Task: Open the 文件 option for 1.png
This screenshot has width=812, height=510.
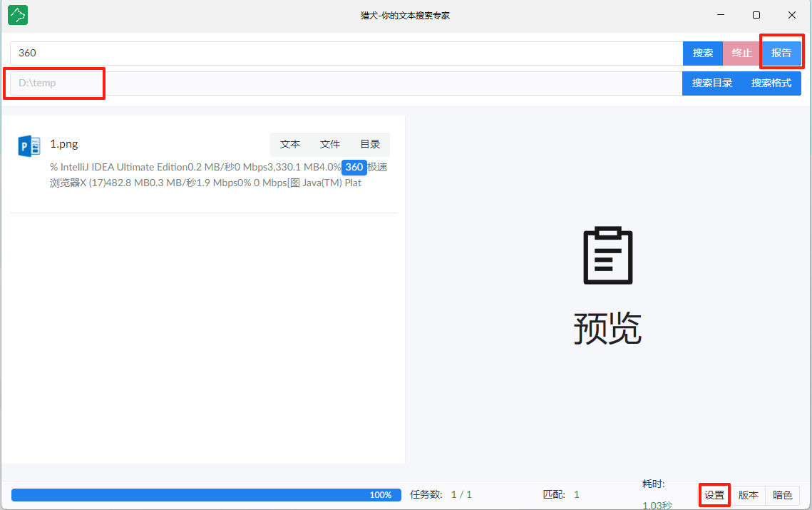Action: coord(330,144)
